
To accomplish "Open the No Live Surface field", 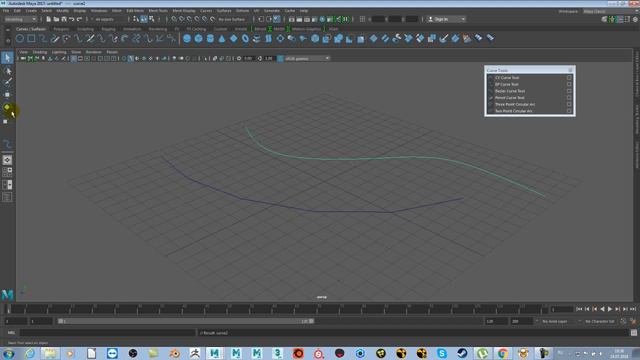I will click(x=232, y=19).
